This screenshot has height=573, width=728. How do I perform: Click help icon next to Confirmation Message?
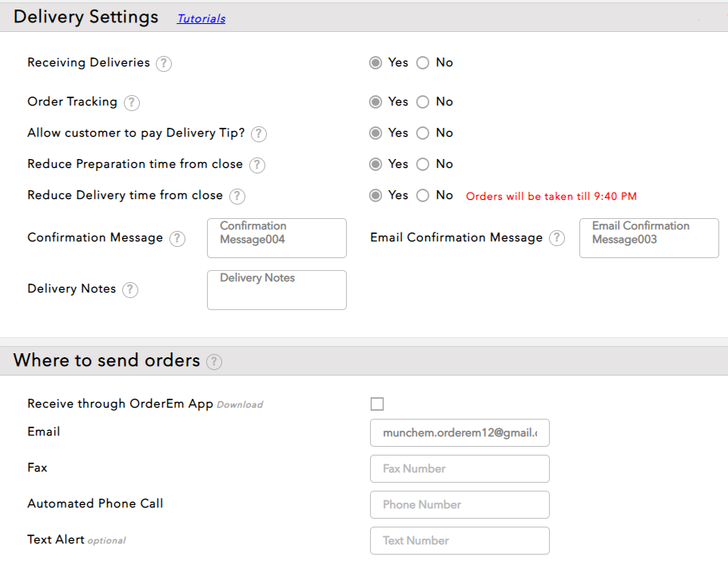click(x=177, y=238)
